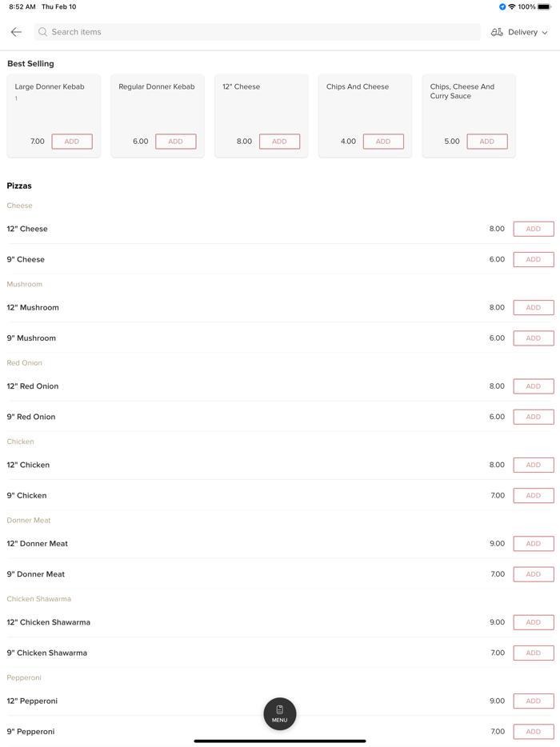Add Chips And Cheese to order

[x=383, y=142]
